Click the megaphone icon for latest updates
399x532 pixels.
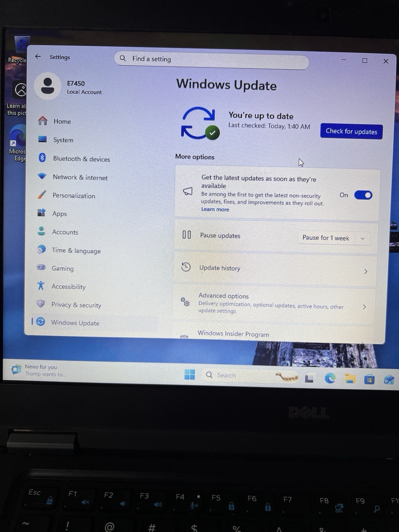point(188,191)
